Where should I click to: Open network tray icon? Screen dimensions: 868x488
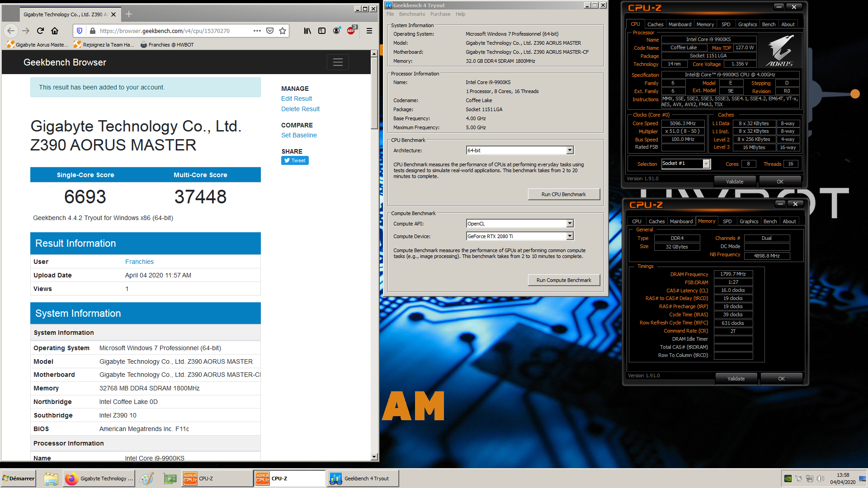(810, 479)
